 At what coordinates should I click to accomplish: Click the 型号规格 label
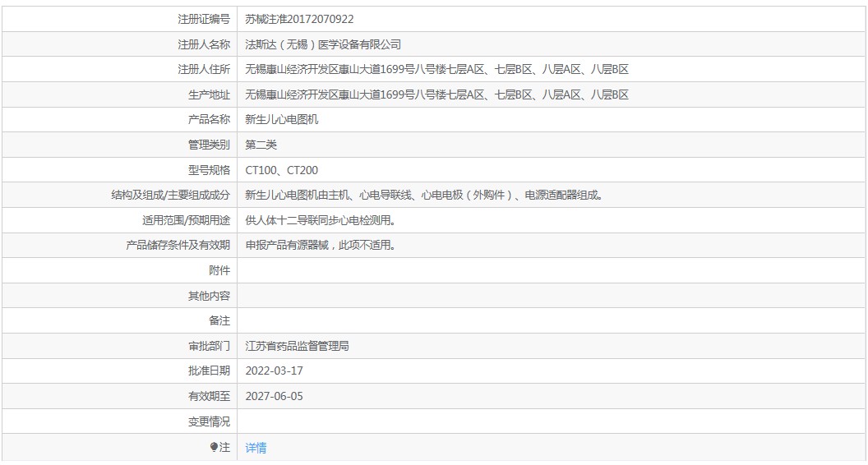click(210, 171)
